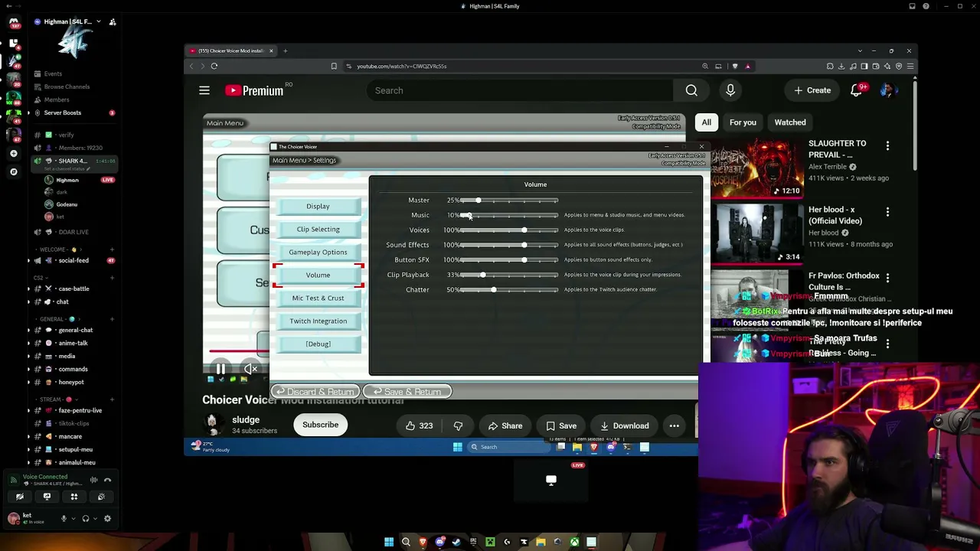
Task: Bookmark this page in browser address bar
Action: (334, 66)
